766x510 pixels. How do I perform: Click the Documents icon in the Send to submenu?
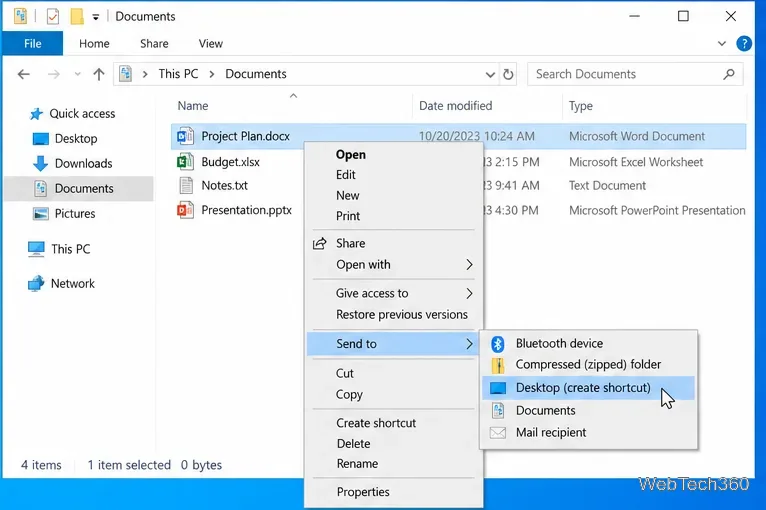pyautogui.click(x=498, y=410)
